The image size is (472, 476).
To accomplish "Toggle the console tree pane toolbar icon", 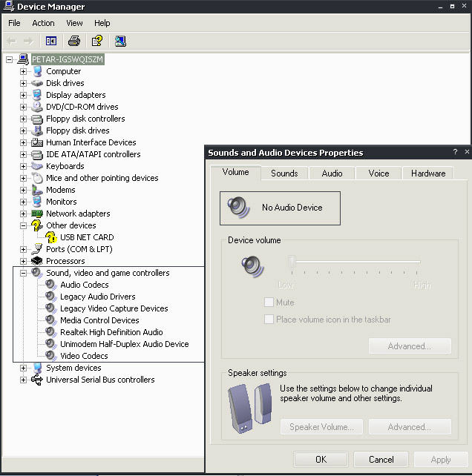I will coord(51,41).
